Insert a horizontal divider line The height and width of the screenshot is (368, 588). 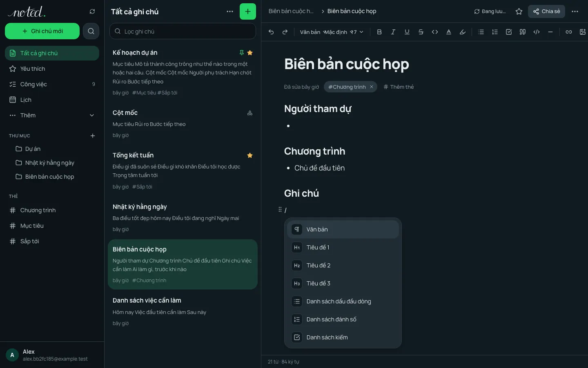click(550, 32)
